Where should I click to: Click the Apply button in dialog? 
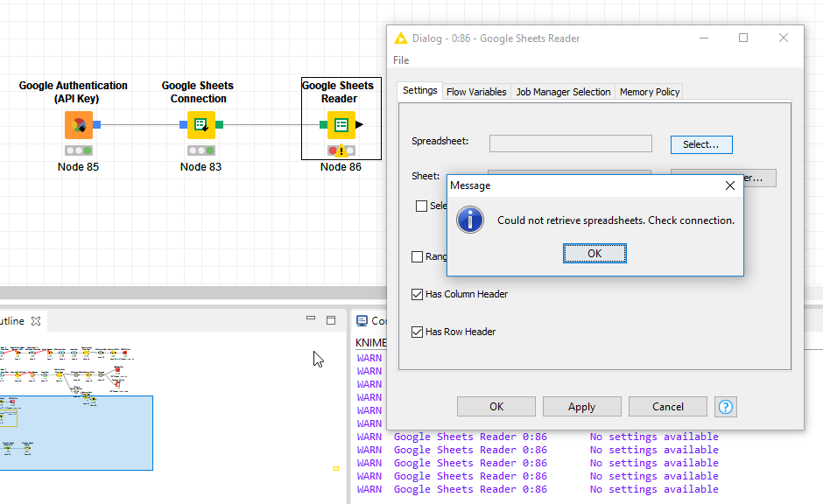click(x=581, y=406)
